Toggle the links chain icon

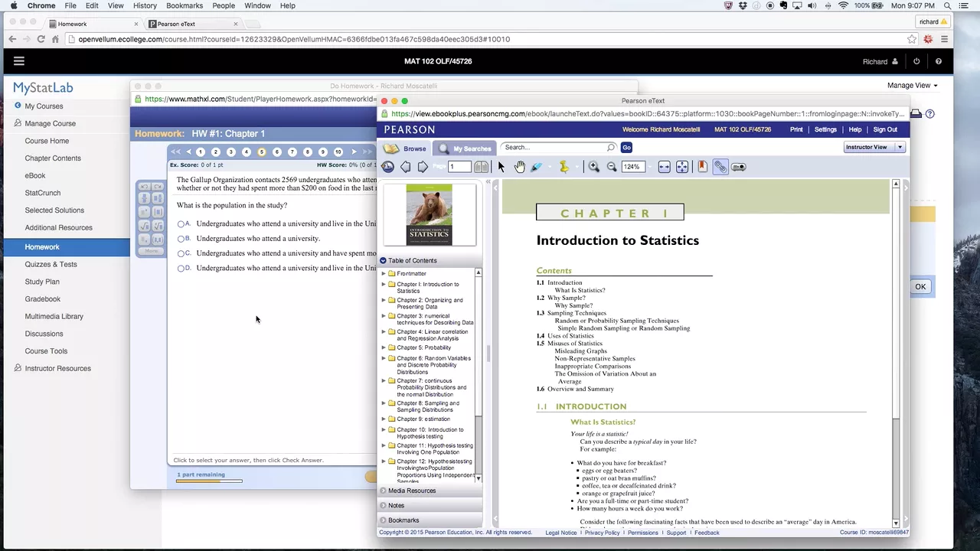[720, 167]
